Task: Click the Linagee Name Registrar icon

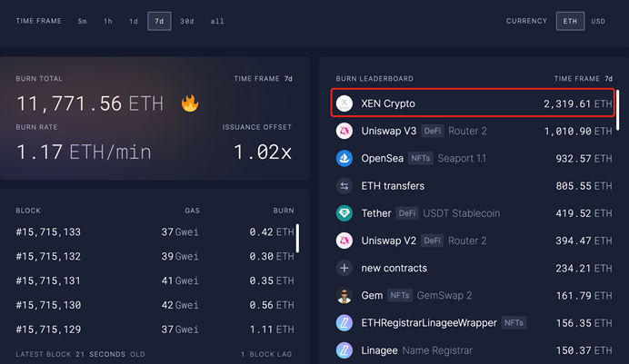Action: tap(344, 350)
